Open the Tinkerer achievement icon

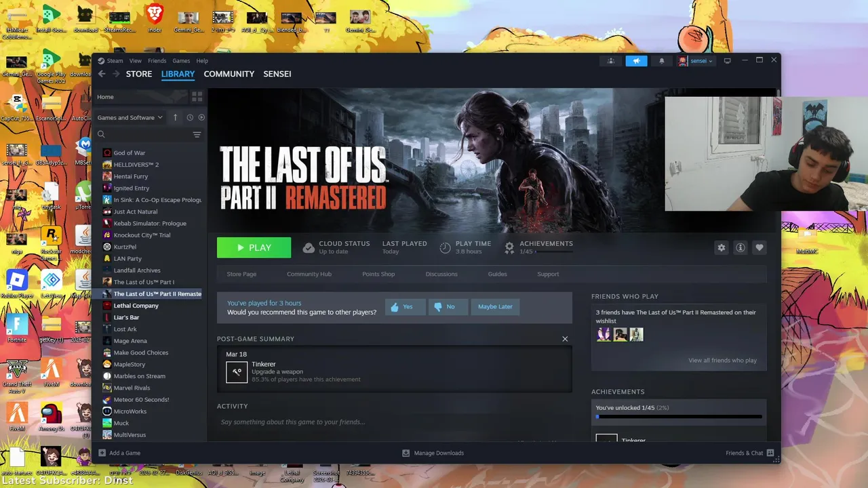pyautogui.click(x=237, y=372)
